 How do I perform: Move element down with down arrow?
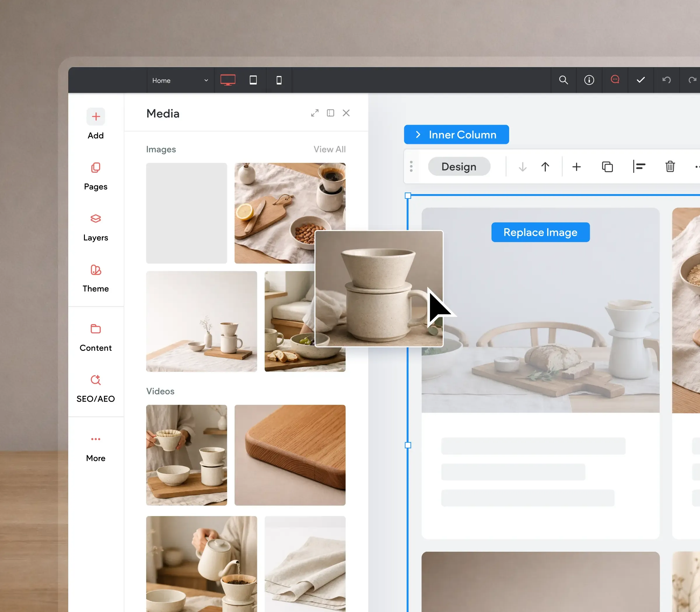(x=523, y=167)
